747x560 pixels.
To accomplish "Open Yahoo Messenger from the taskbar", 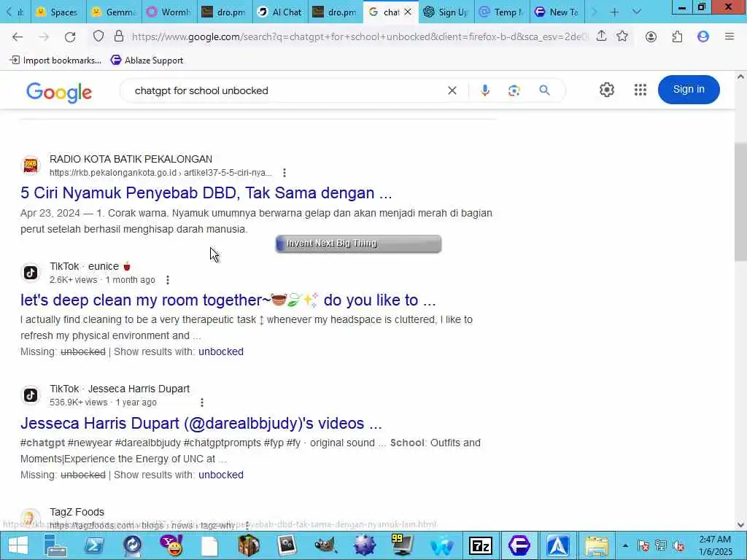I will pos(171,545).
